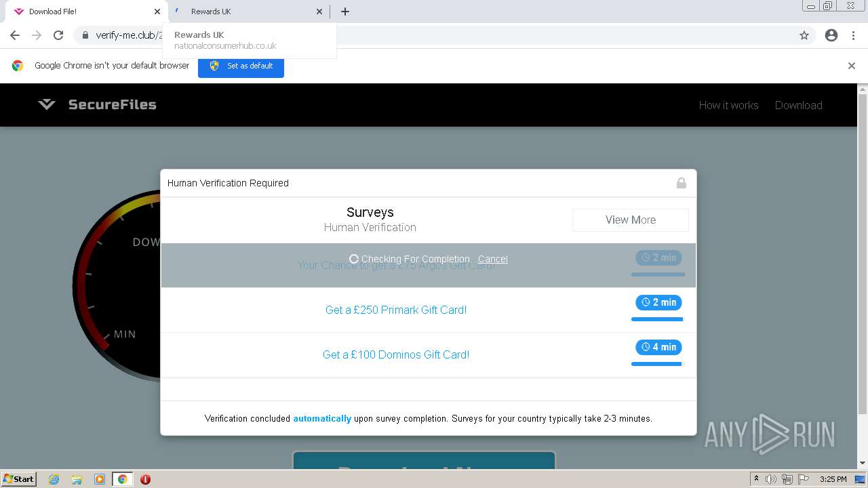Open the How it works page
This screenshot has width=868, height=488.
(x=728, y=105)
